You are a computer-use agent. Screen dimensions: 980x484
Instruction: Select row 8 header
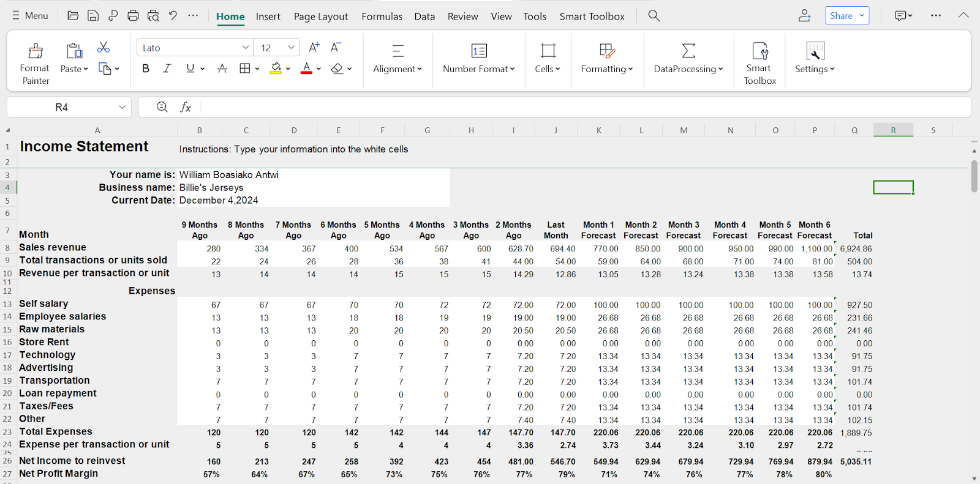8,248
